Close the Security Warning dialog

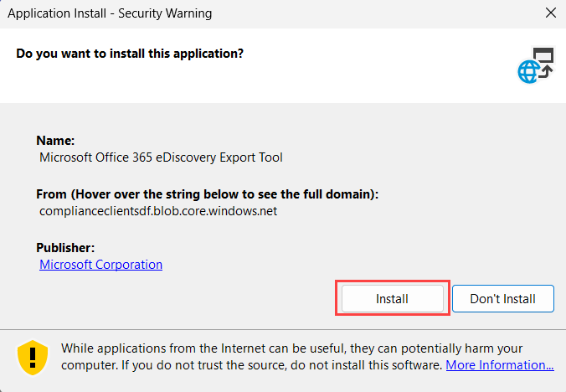click(550, 13)
